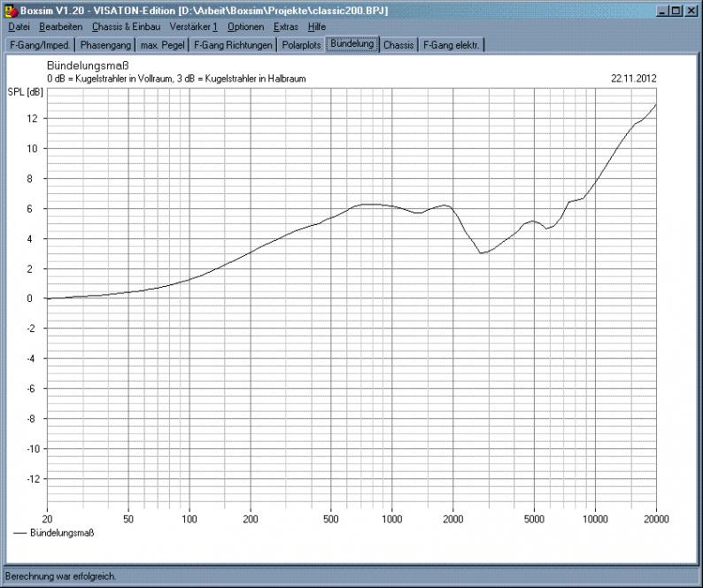The height and width of the screenshot is (588, 703).
Task: Select the Bündelung tab
Action: coord(352,43)
